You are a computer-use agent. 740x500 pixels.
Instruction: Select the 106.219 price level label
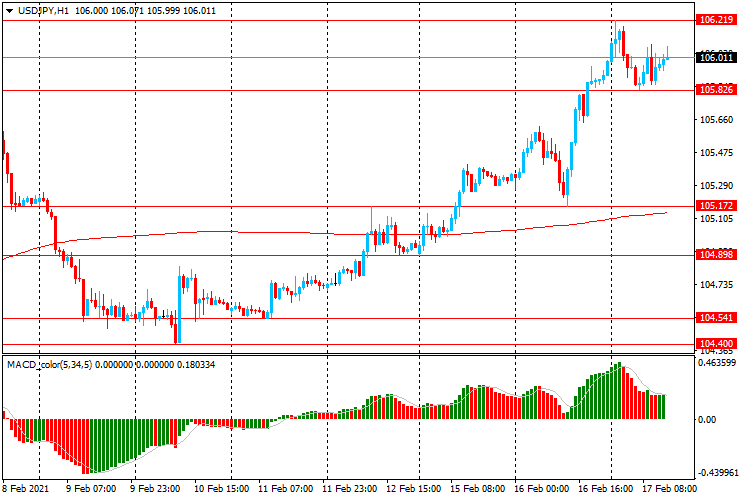pos(716,20)
